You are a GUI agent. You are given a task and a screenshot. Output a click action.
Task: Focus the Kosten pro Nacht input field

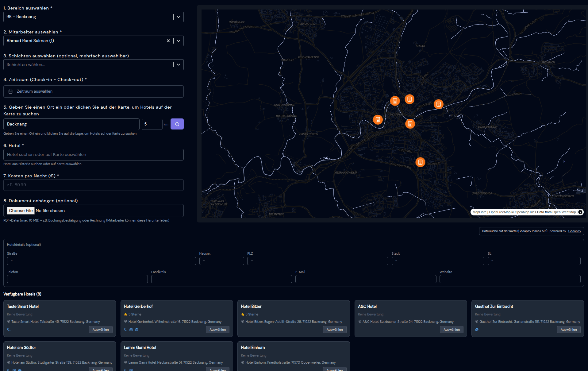[x=93, y=185]
